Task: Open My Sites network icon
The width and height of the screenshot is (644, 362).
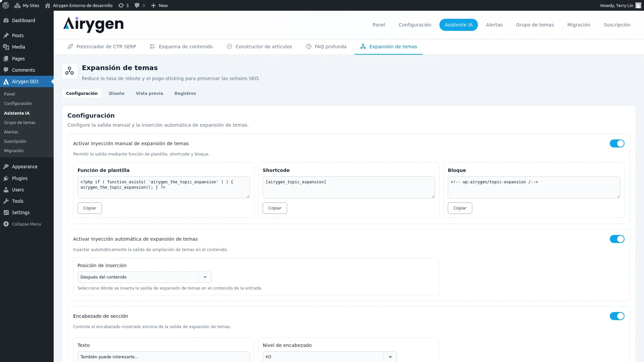Action: [17, 5]
